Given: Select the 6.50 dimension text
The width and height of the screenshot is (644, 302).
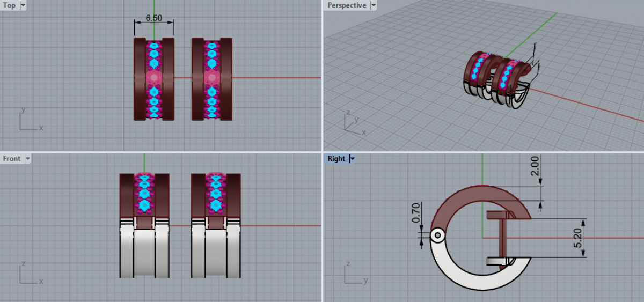Looking at the screenshot, I should click(154, 18).
